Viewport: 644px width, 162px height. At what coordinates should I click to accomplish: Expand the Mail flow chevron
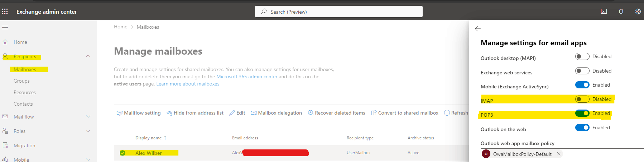click(x=88, y=117)
